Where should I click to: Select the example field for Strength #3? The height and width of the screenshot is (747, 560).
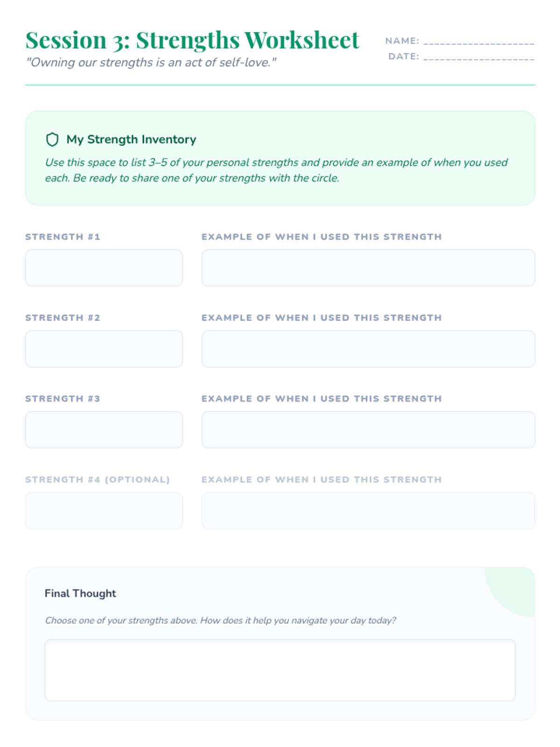[368, 430]
